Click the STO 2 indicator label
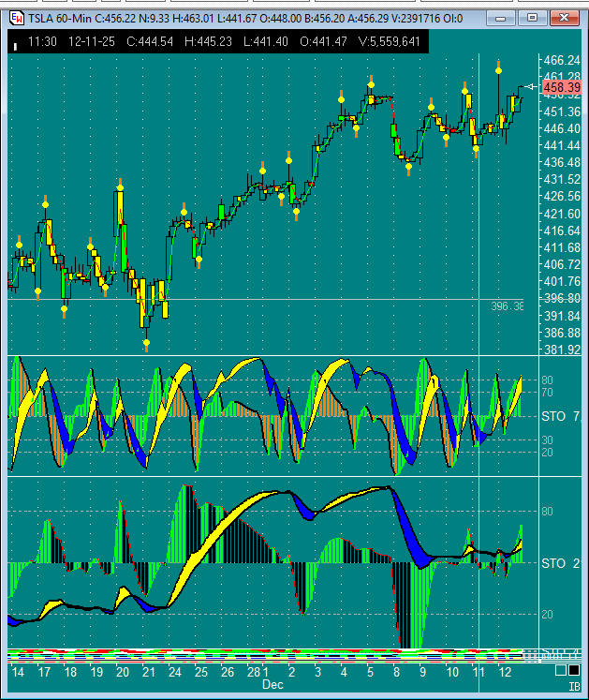 560,563
